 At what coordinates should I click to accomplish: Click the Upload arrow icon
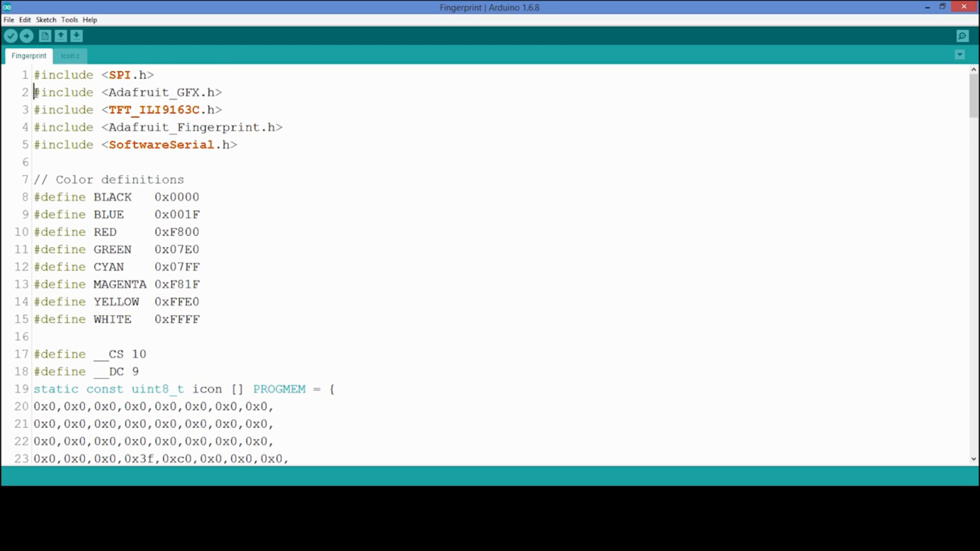point(26,36)
